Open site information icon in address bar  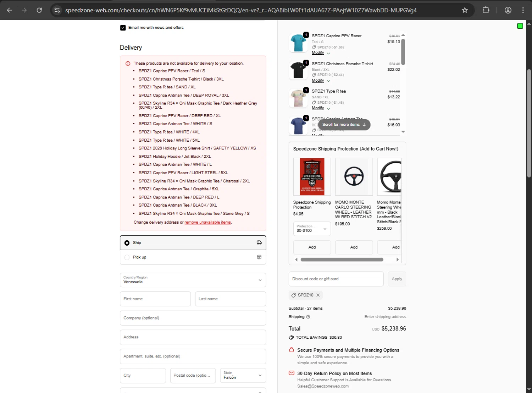[57, 10]
